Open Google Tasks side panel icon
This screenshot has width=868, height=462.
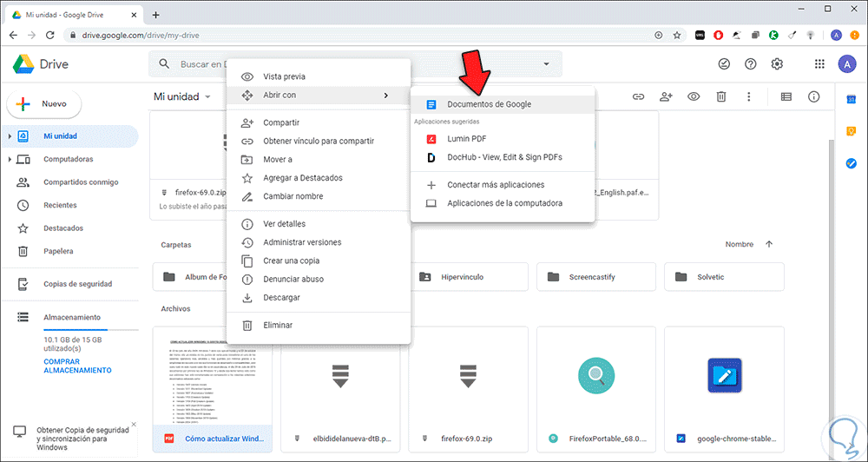(x=852, y=163)
